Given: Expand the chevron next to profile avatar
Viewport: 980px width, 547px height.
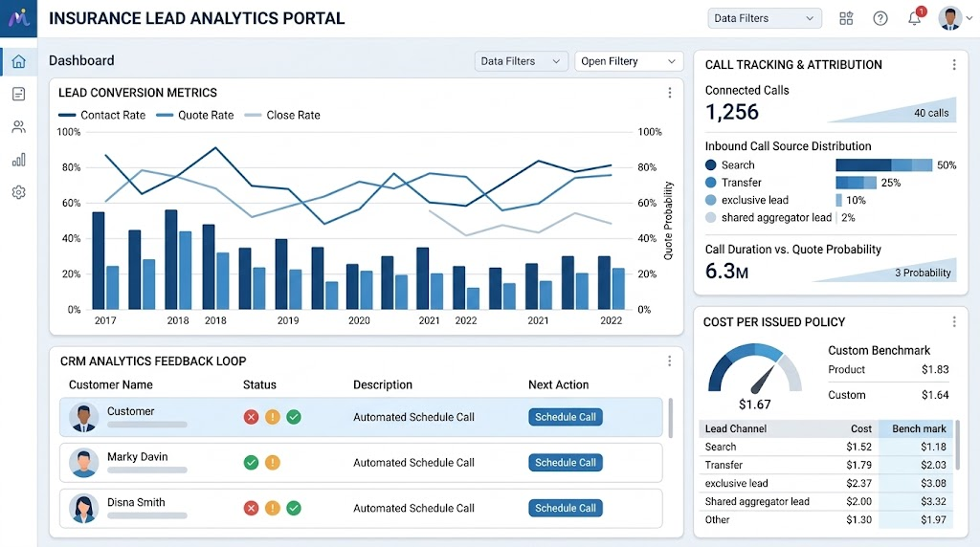Looking at the screenshot, I should pyautogui.click(x=969, y=18).
